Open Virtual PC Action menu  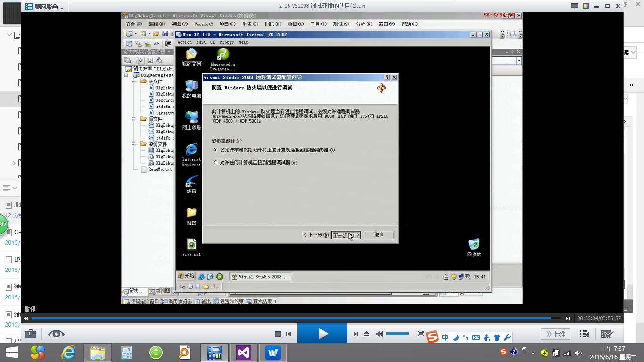pos(184,42)
